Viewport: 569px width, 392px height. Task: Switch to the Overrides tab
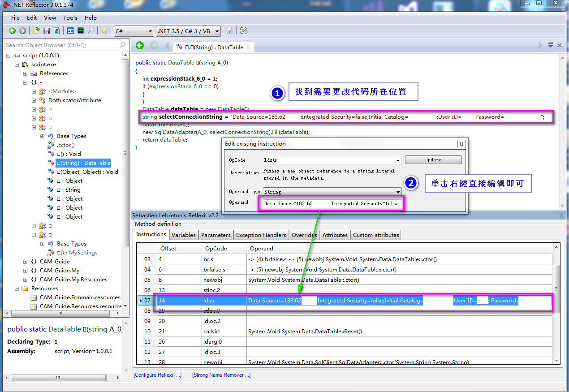pyautogui.click(x=305, y=235)
